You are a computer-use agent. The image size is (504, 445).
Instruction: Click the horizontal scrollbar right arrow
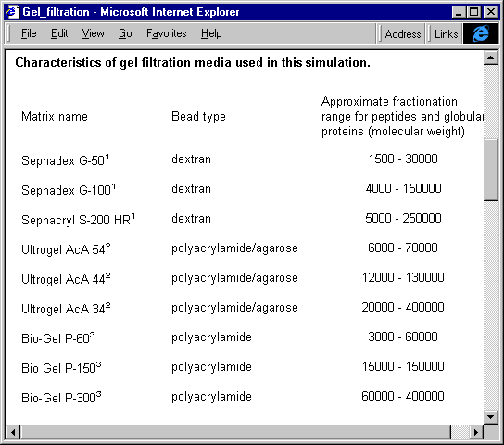[476, 432]
